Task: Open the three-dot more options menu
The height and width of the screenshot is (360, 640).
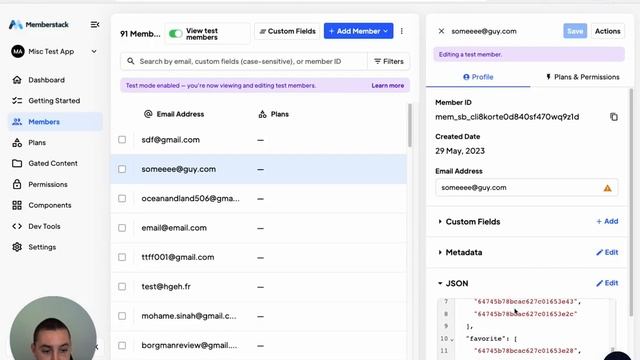Action: pos(402,31)
